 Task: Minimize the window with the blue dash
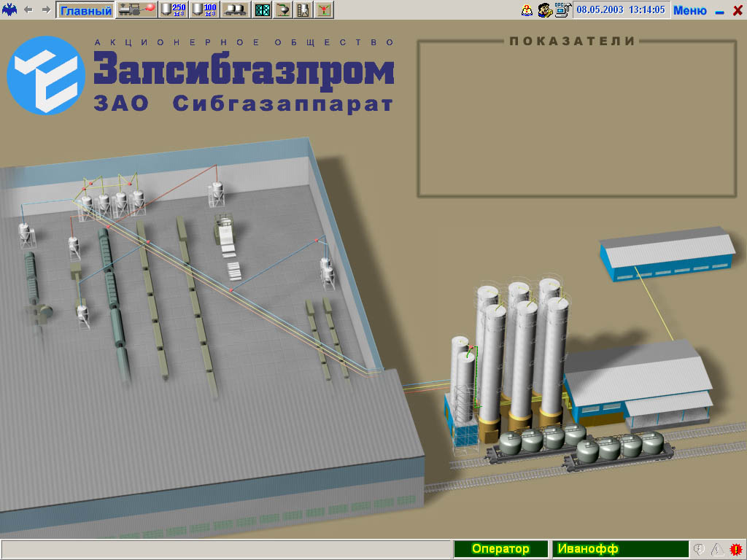[x=720, y=12]
